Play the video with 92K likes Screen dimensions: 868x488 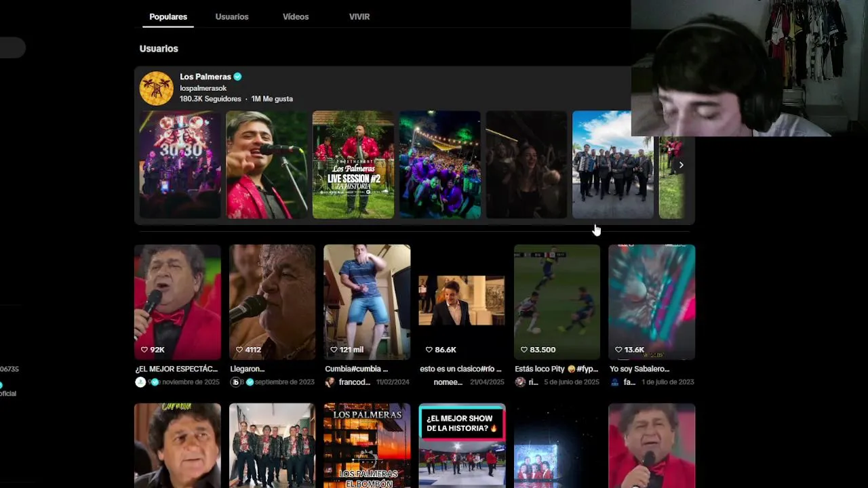pos(178,302)
